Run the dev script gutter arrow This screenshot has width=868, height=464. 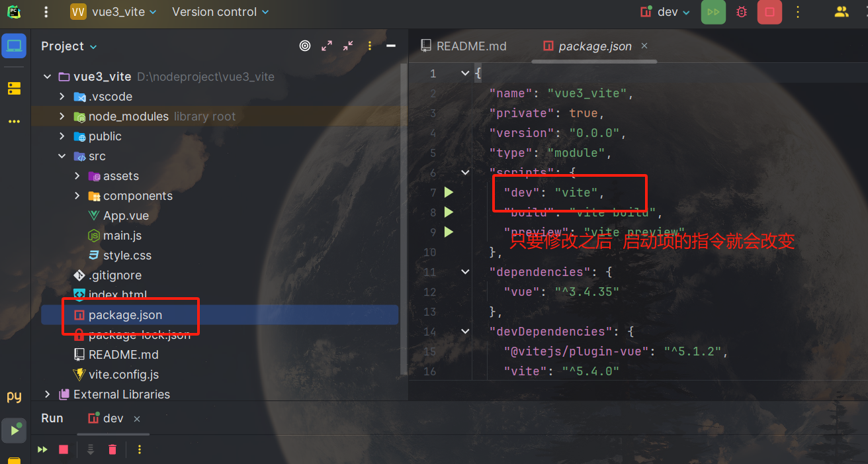point(449,193)
